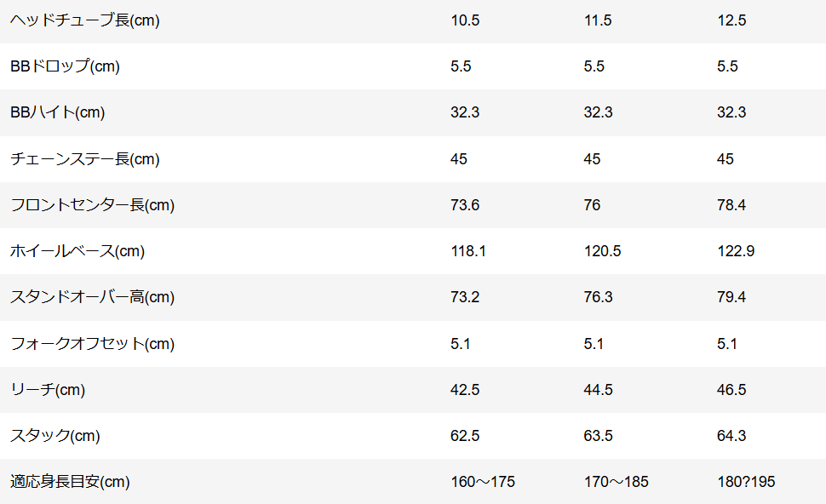Select the ホイールベース(cm) row label

coord(77,251)
